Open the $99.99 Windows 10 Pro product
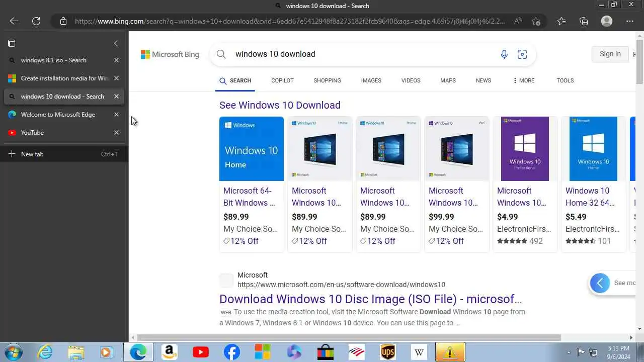The image size is (644, 362). pyautogui.click(x=457, y=184)
